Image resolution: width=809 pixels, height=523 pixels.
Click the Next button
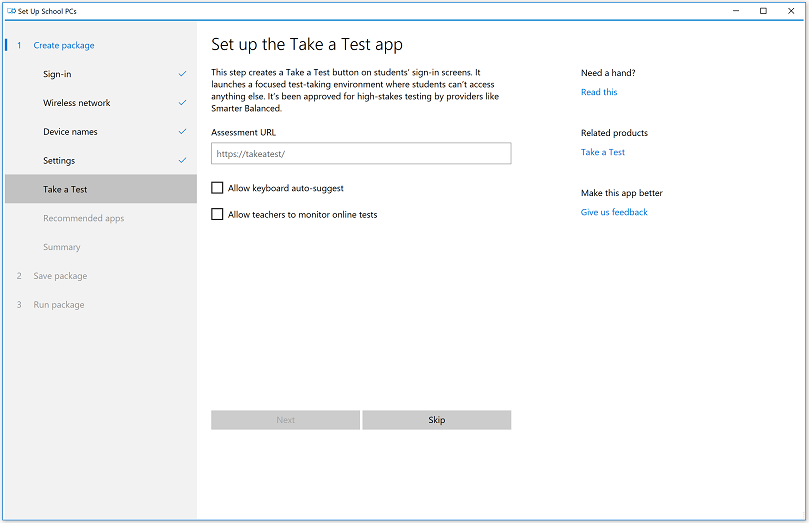point(285,420)
